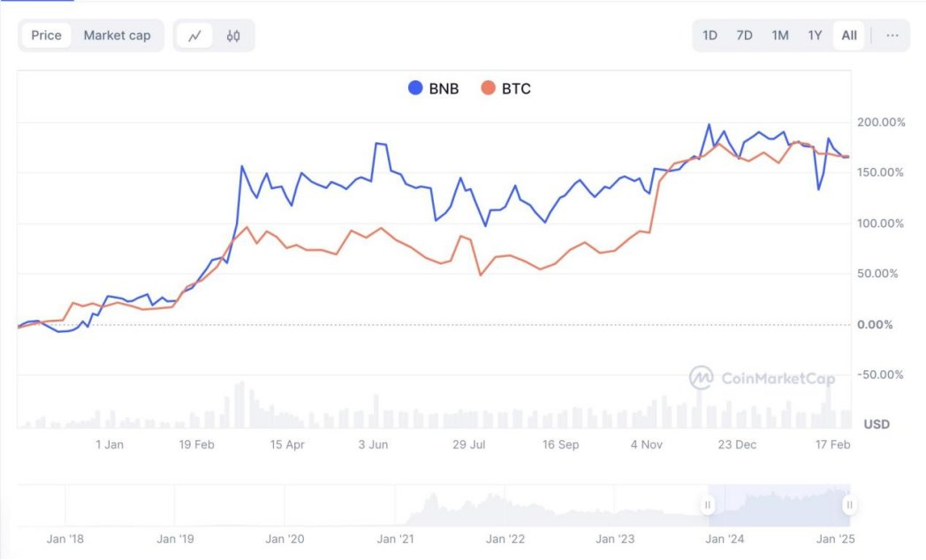Open the three-dots more options menu
The height and width of the screenshot is (560, 926).
tap(892, 35)
